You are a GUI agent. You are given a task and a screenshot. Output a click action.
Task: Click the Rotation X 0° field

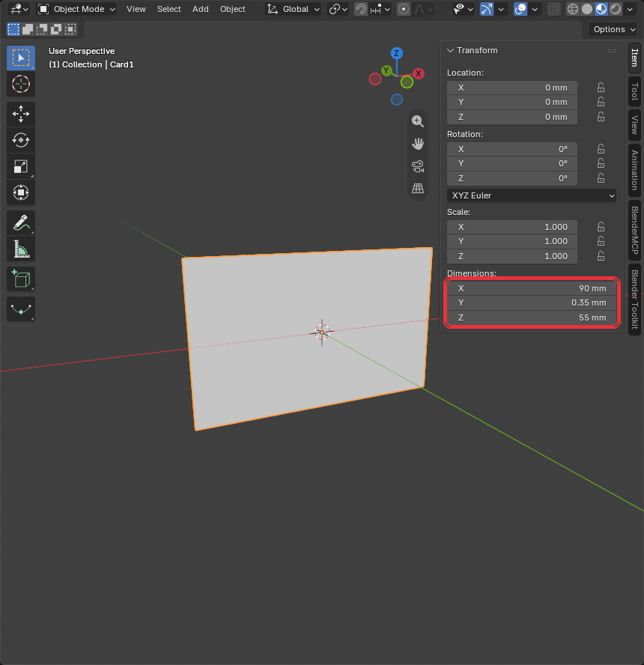click(511, 149)
